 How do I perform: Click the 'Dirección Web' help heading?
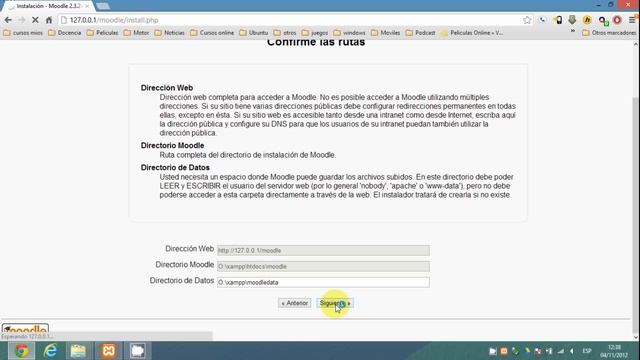point(167,88)
